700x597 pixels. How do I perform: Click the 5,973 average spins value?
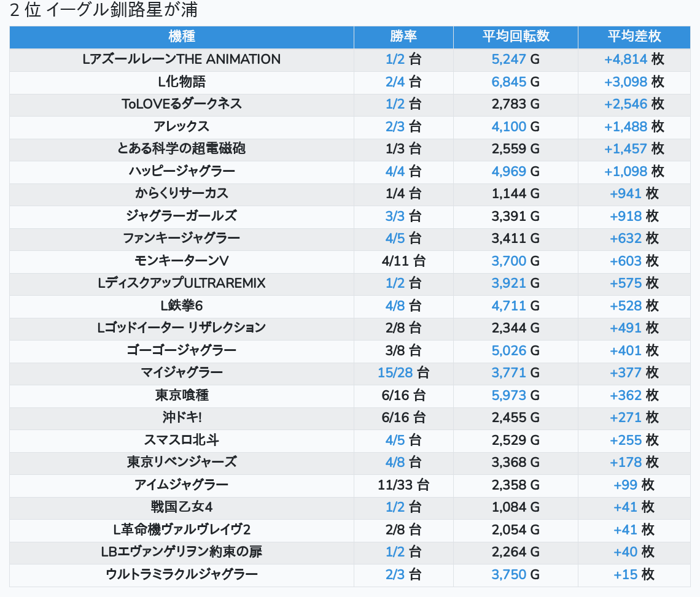[509, 395]
